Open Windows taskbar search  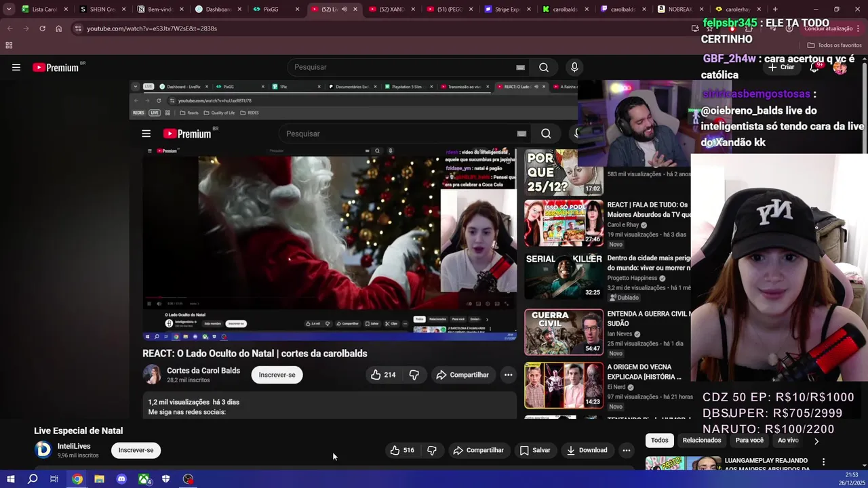point(33,479)
